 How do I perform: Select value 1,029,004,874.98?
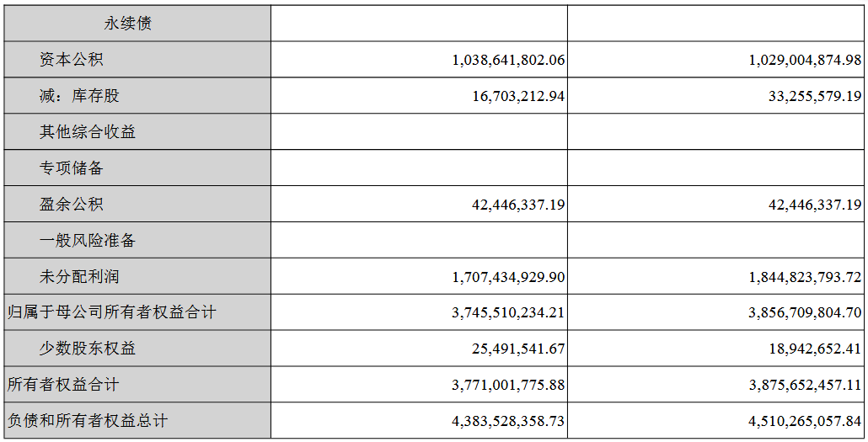pos(806,60)
